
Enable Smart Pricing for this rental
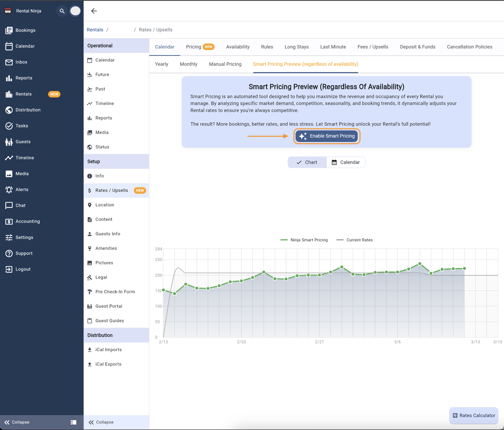(327, 136)
